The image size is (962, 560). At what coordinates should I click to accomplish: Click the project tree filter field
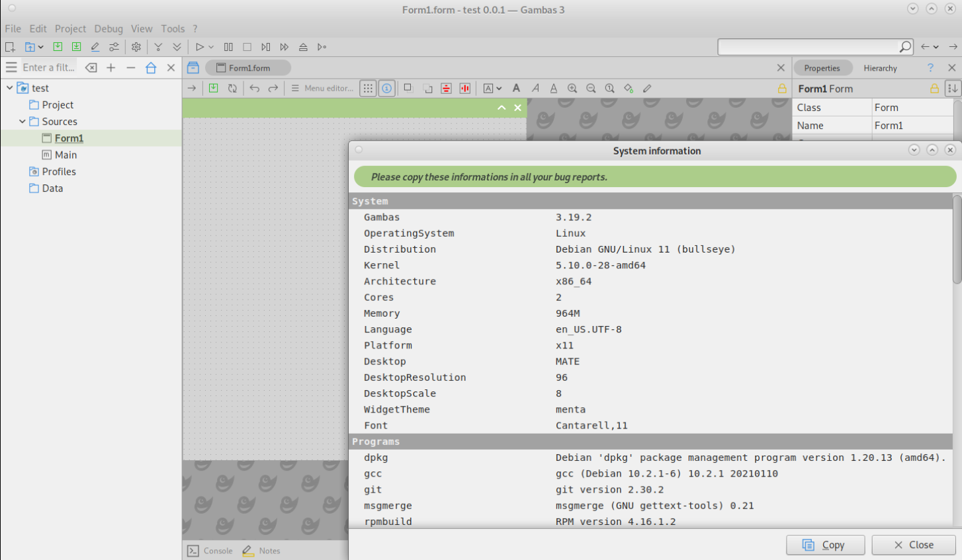click(x=48, y=67)
